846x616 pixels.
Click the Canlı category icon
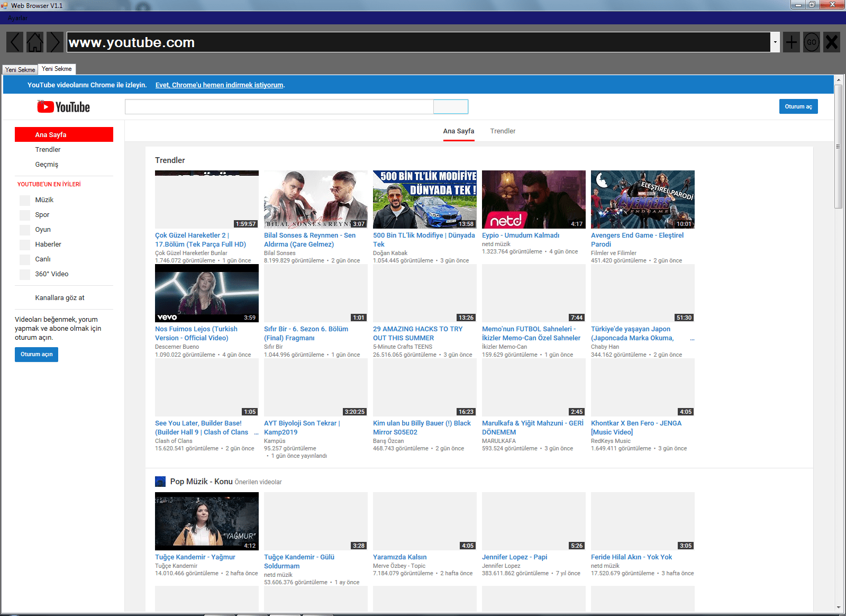[25, 259]
